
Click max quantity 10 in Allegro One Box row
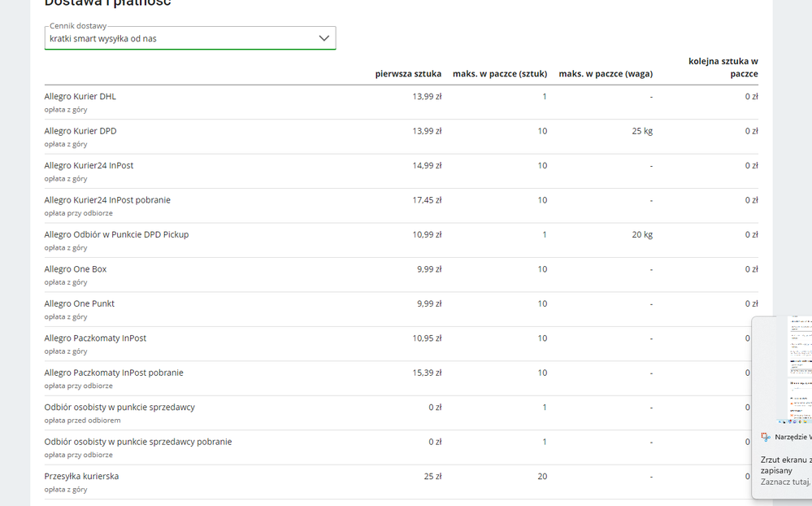[542, 269]
